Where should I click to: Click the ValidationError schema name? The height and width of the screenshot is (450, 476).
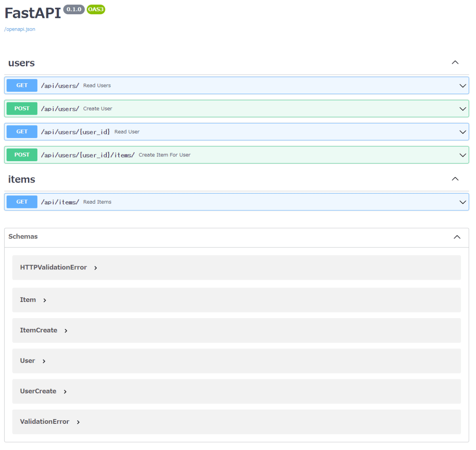[44, 421]
